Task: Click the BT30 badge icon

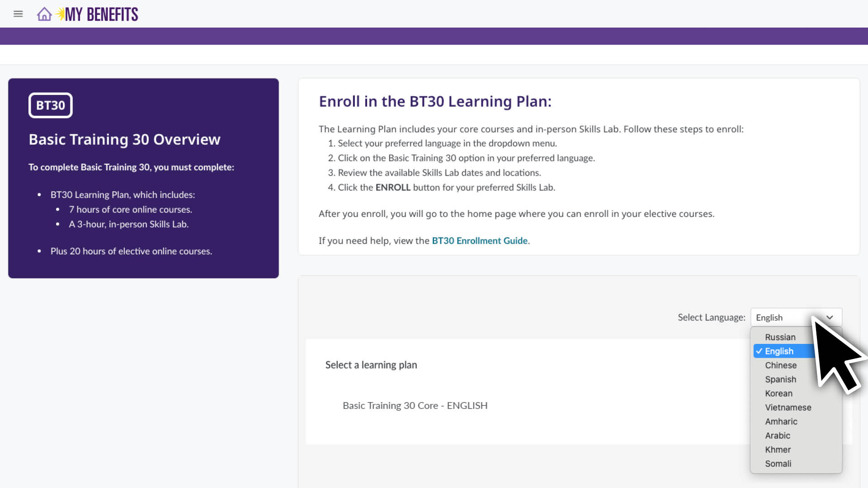Action: [x=51, y=105]
